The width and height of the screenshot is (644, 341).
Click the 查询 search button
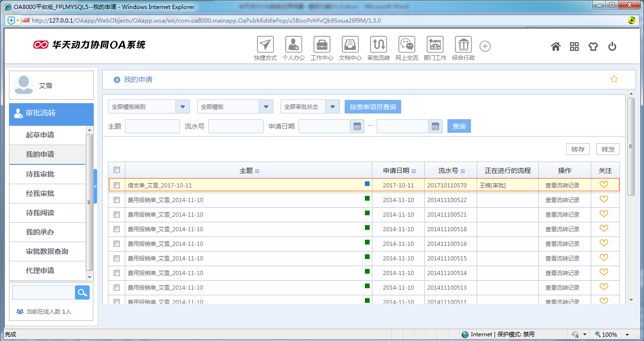459,126
